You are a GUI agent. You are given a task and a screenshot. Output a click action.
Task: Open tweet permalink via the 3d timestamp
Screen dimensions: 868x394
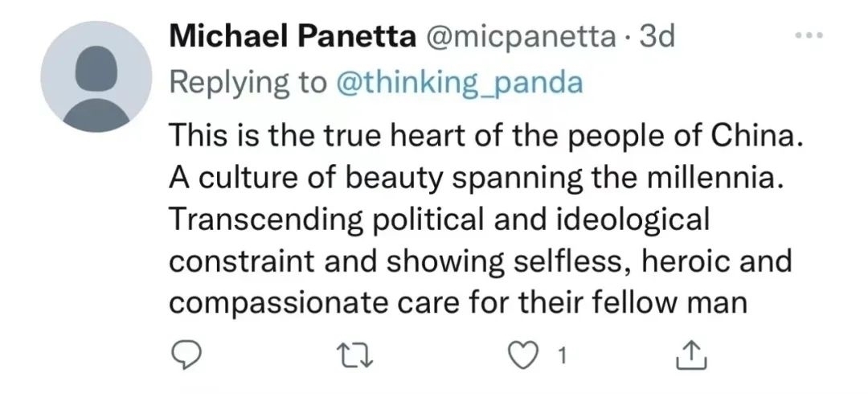tap(657, 37)
